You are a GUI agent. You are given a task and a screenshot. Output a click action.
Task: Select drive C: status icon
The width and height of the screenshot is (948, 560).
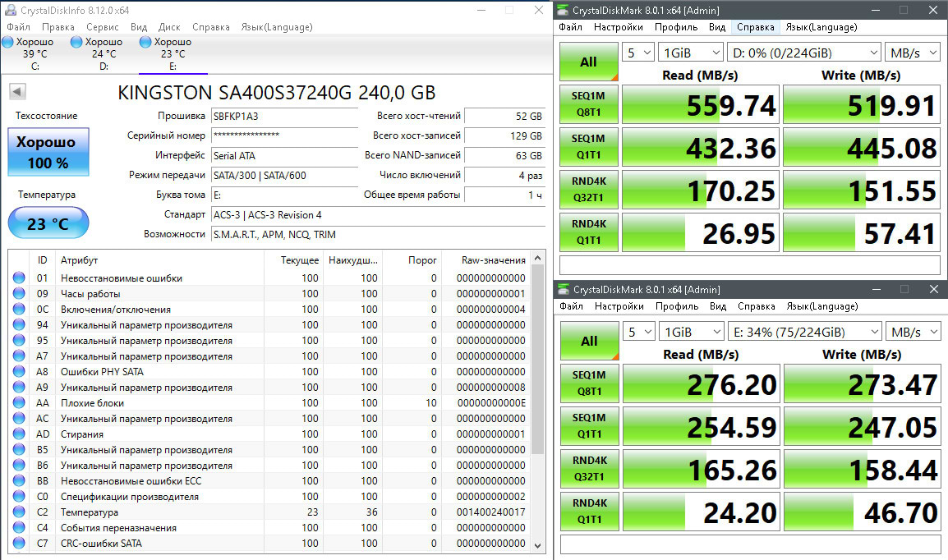click(7, 42)
